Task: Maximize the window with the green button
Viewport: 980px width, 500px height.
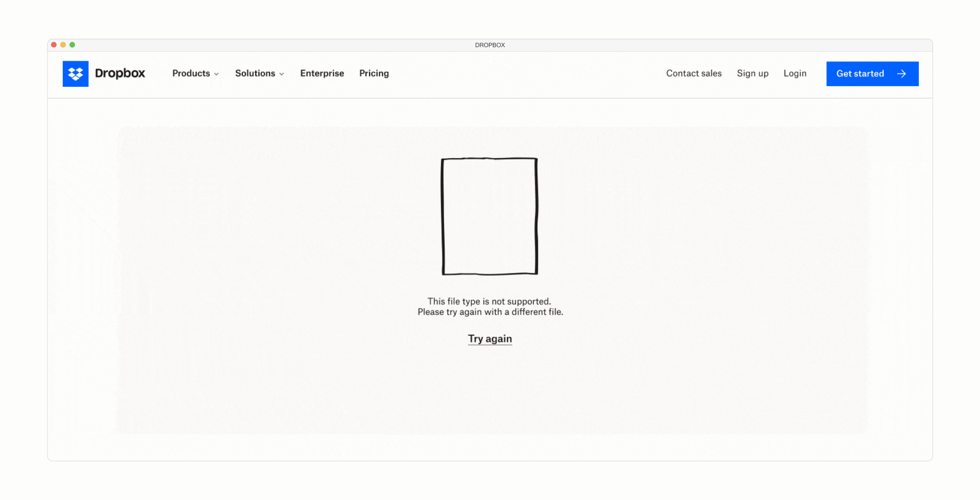Action: pyautogui.click(x=72, y=45)
